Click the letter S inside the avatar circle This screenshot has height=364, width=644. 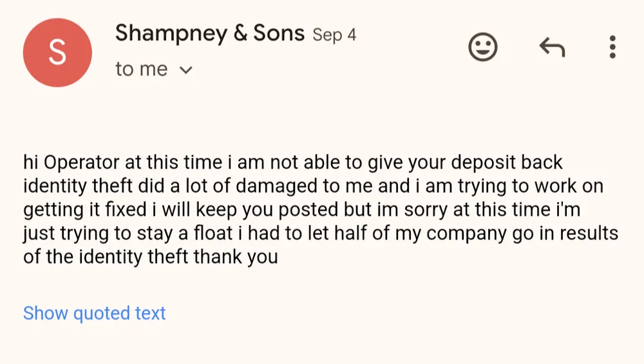(57, 53)
